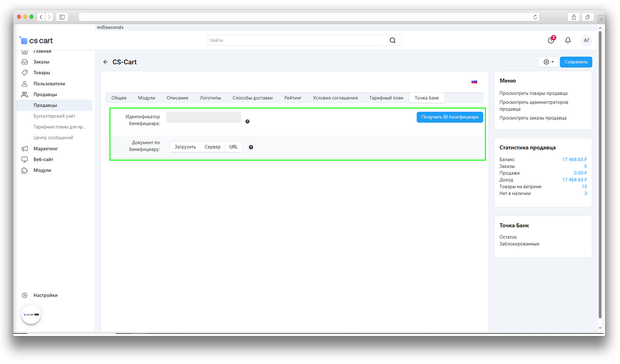Open the red-badged icon in header
Viewport: 620px width, 364px height.
551,40
